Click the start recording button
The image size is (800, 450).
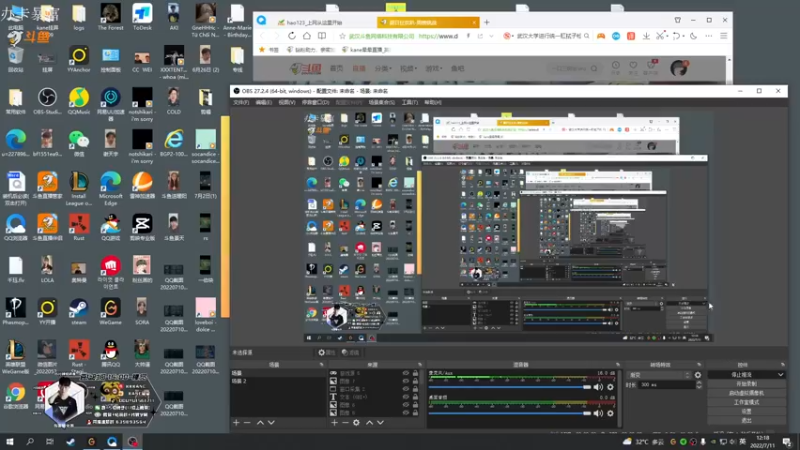746,384
